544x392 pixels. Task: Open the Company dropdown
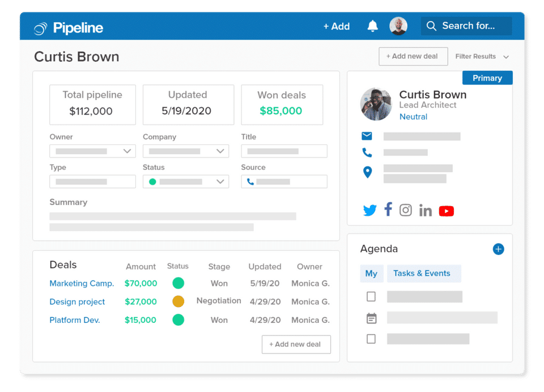tap(186, 151)
